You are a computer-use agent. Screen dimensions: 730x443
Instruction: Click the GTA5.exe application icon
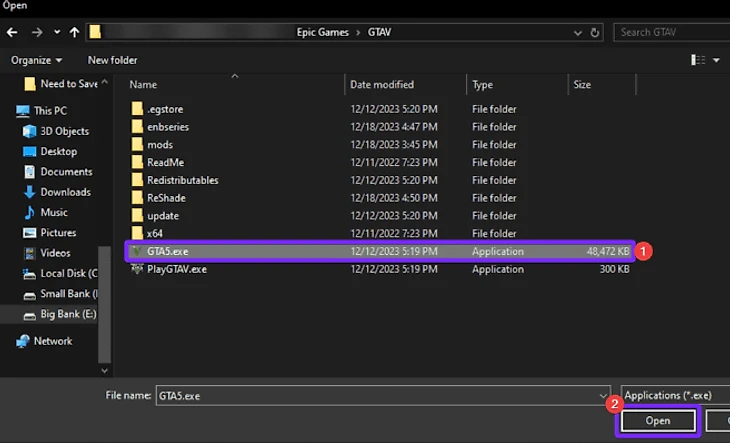pos(137,252)
